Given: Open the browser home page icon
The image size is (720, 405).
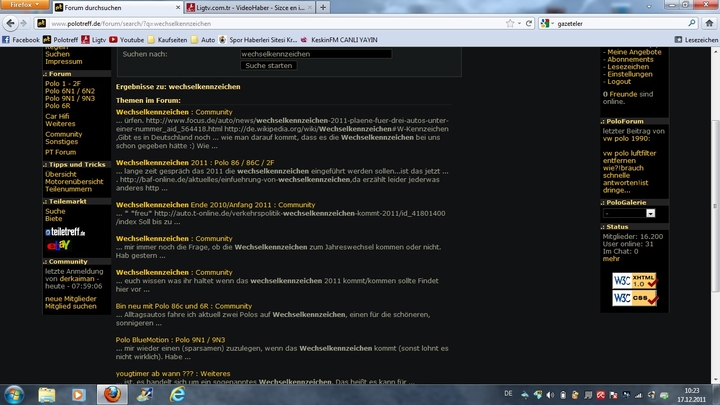Looking at the screenshot, I should pos(709,23).
